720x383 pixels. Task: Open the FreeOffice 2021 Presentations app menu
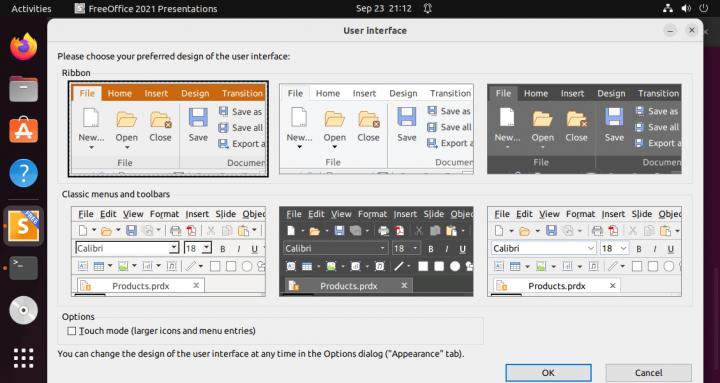click(x=146, y=9)
